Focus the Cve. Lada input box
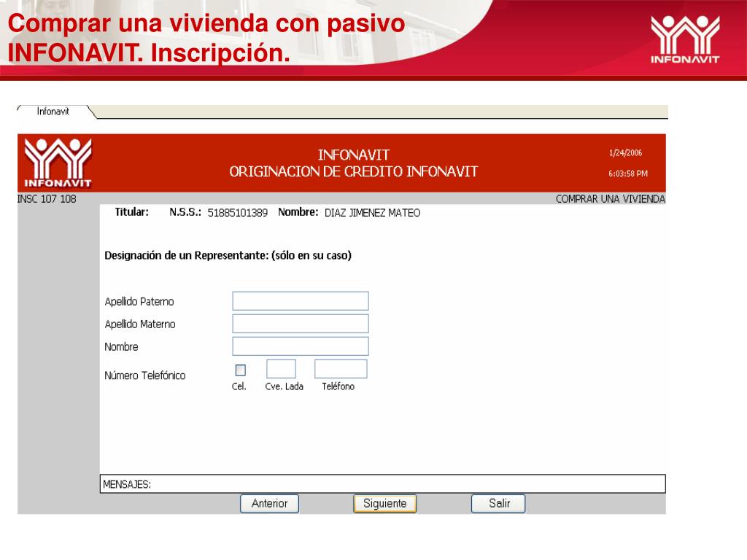747x560 pixels. 281,369
